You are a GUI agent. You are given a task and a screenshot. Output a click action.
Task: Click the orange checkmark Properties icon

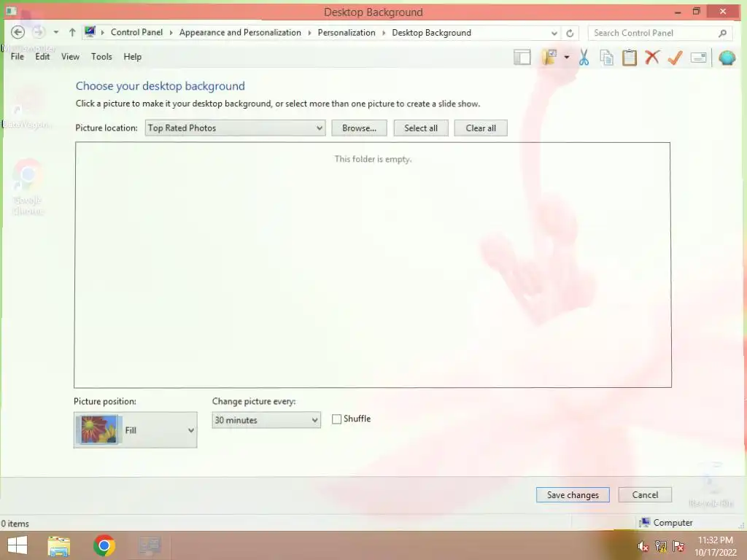click(675, 58)
